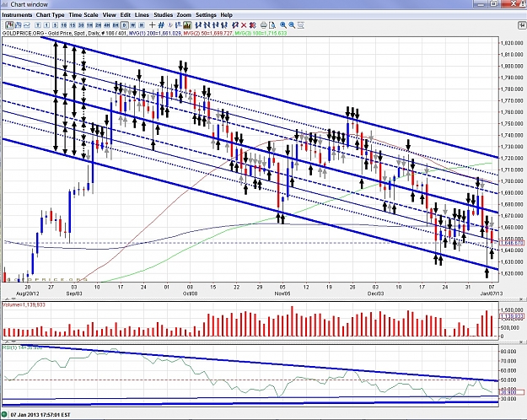Viewport: 527px width, 420px height.
Task: Select the tick (T) timeframe
Action: coord(38,25)
